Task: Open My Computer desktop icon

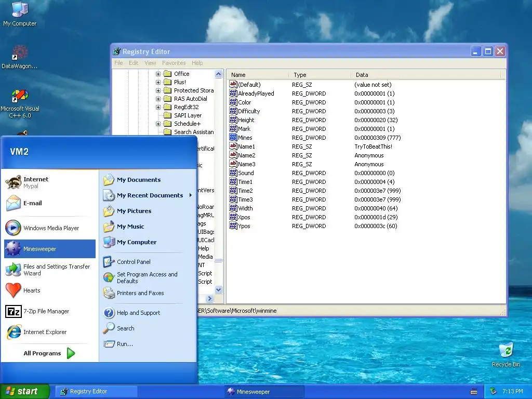Action: click(x=20, y=14)
